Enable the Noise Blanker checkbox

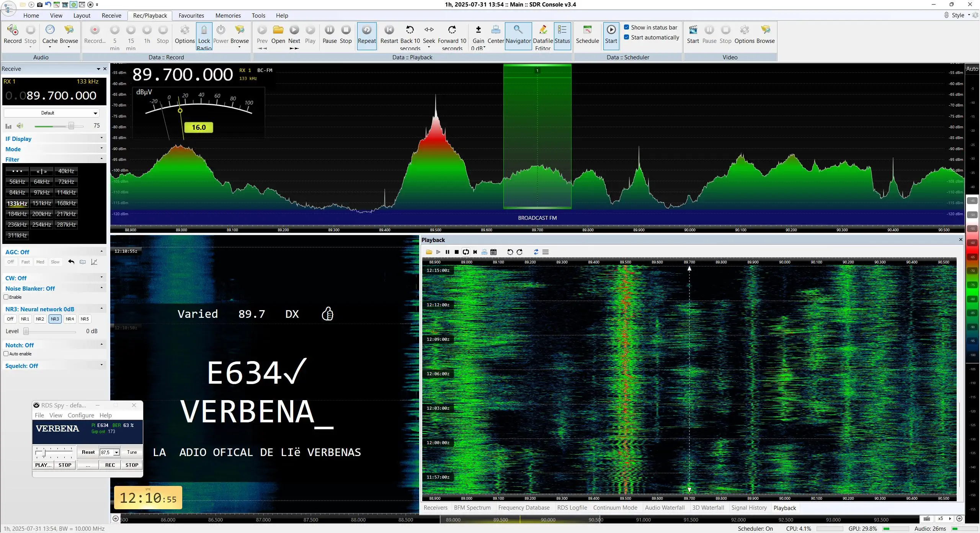pyautogui.click(x=6, y=297)
